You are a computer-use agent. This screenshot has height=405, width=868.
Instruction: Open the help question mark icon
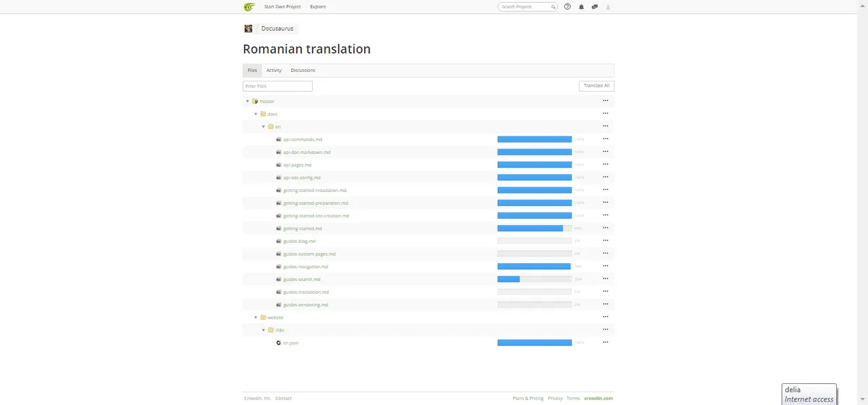[568, 7]
